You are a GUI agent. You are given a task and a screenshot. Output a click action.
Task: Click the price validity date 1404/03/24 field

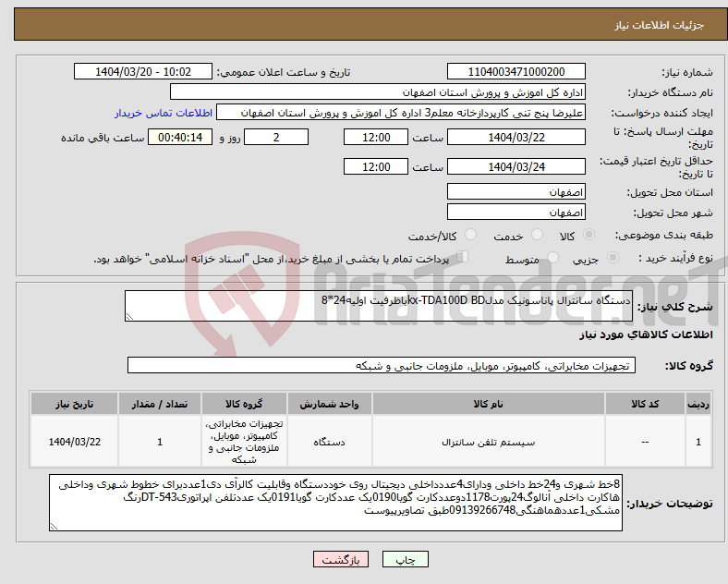516,166
